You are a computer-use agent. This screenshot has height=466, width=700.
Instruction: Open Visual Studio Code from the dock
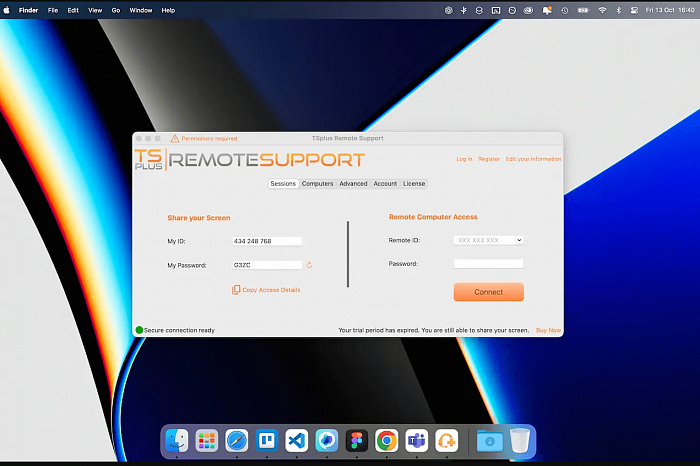pos(296,441)
